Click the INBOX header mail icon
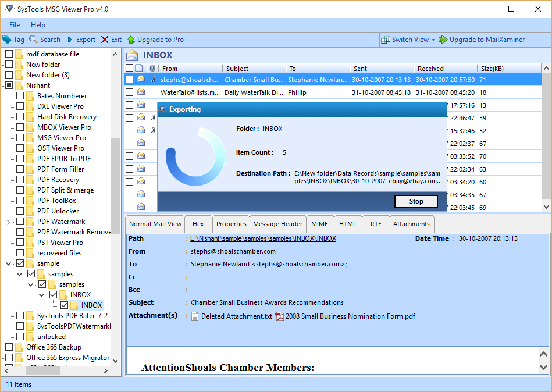The width and height of the screenshot is (552, 392). point(133,55)
